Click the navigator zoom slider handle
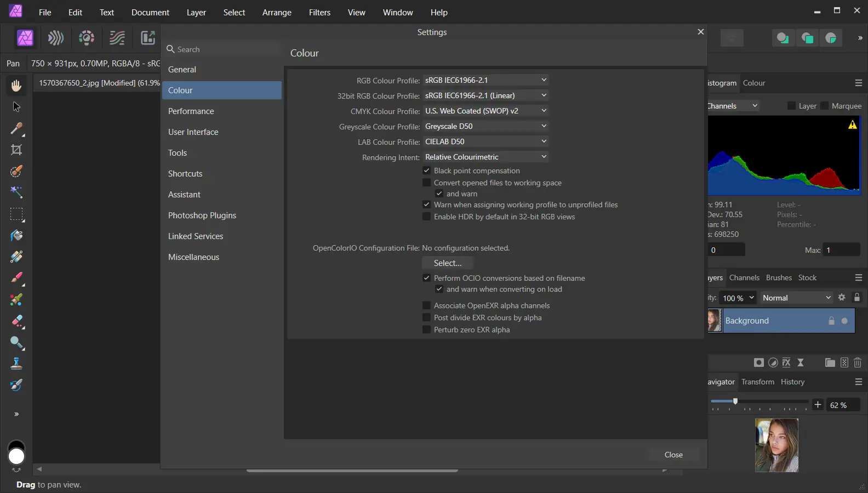The width and height of the screenshot is (868, 493). (x=735, y=401)
